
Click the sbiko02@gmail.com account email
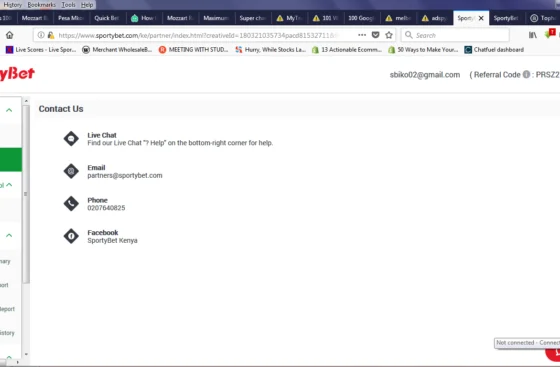(x=425, y=75)
